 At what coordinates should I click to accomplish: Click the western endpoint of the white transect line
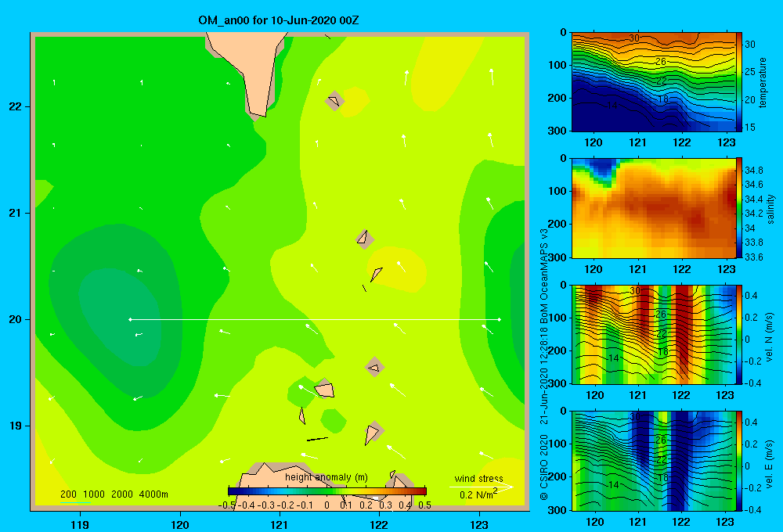pos(131,319)
